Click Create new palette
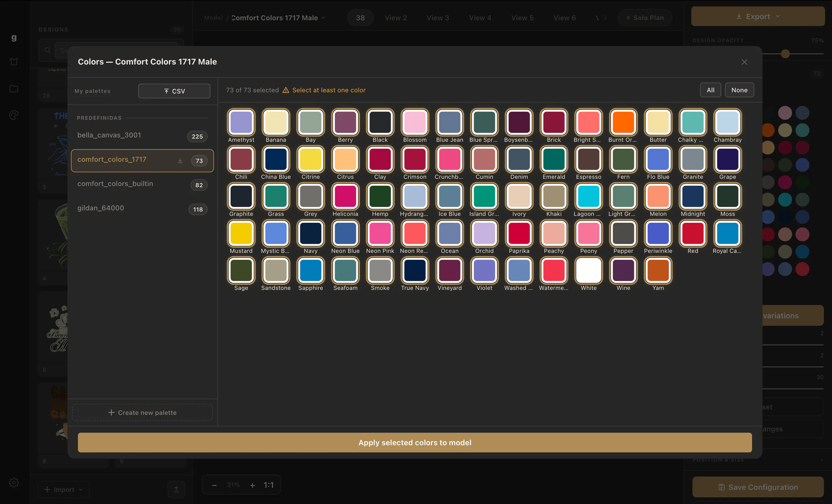 pos(142,412)
